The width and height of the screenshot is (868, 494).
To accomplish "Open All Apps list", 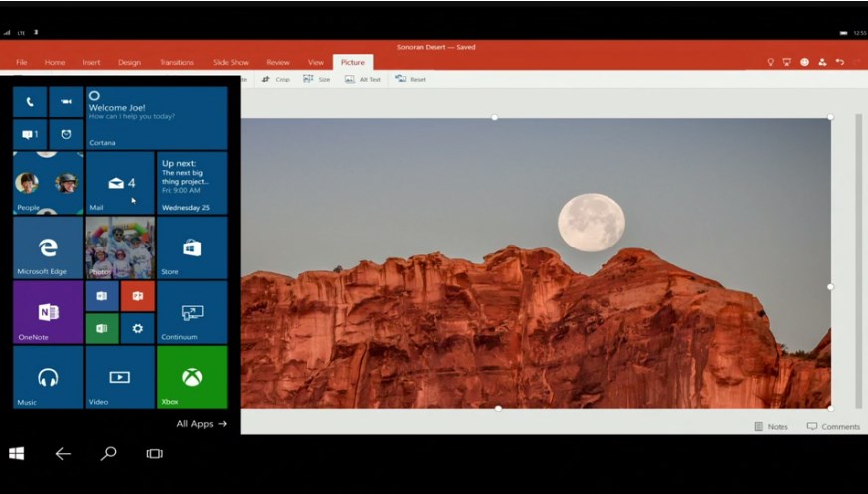I will (x=201, y=424).
